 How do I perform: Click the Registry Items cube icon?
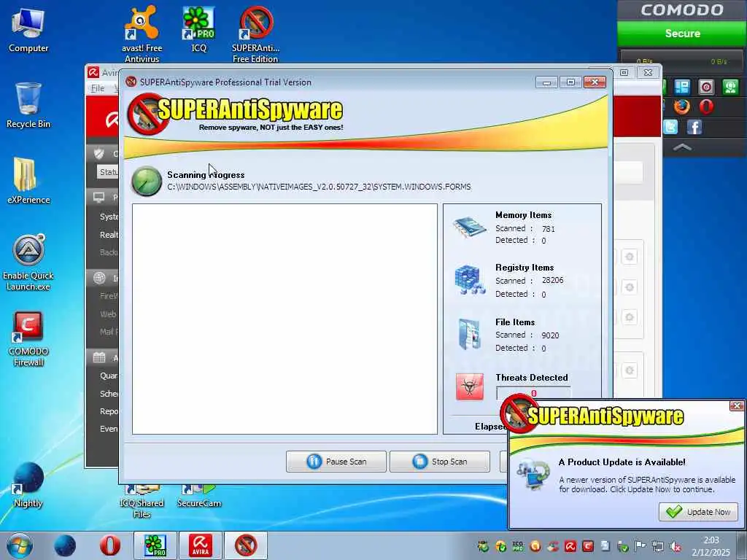point(469,279)
